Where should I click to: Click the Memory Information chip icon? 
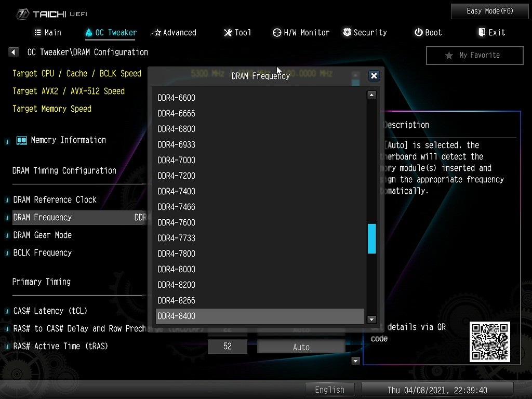(x=21, y=140)
